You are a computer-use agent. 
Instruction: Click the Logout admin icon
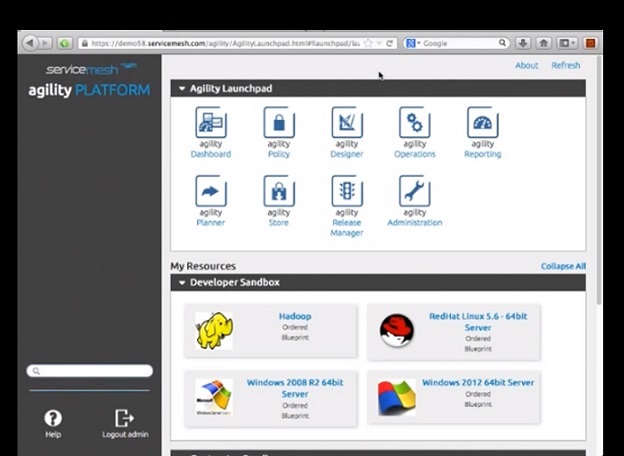[125, 418]
